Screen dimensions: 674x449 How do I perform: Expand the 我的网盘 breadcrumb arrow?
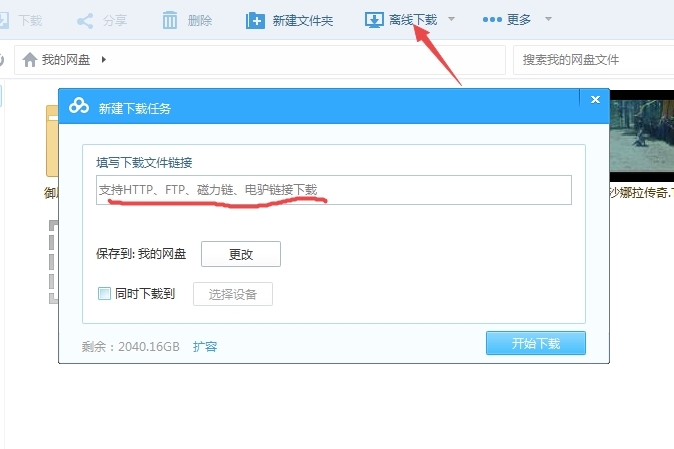(x=104, y=59)
